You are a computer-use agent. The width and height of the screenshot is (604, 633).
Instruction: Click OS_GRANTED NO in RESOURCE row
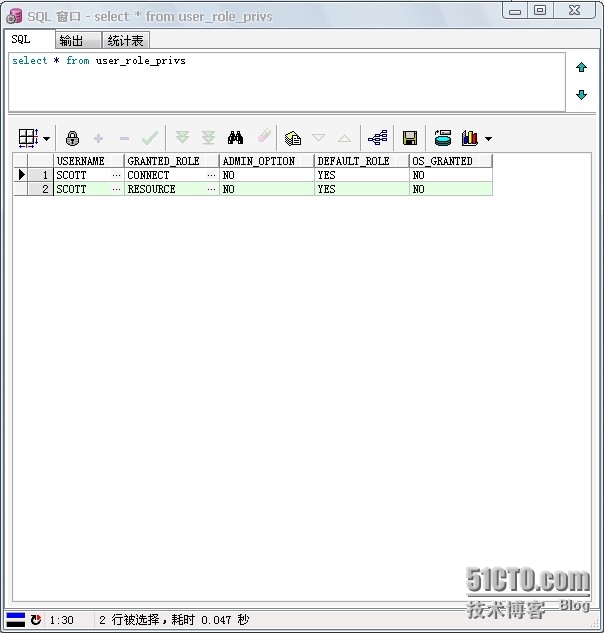coord(451,189)
